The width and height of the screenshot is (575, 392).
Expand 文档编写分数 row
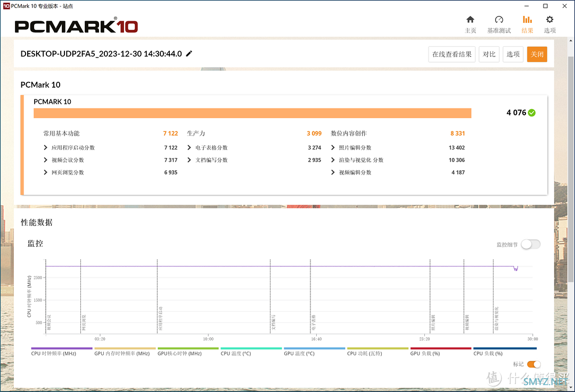pos(189,160)
